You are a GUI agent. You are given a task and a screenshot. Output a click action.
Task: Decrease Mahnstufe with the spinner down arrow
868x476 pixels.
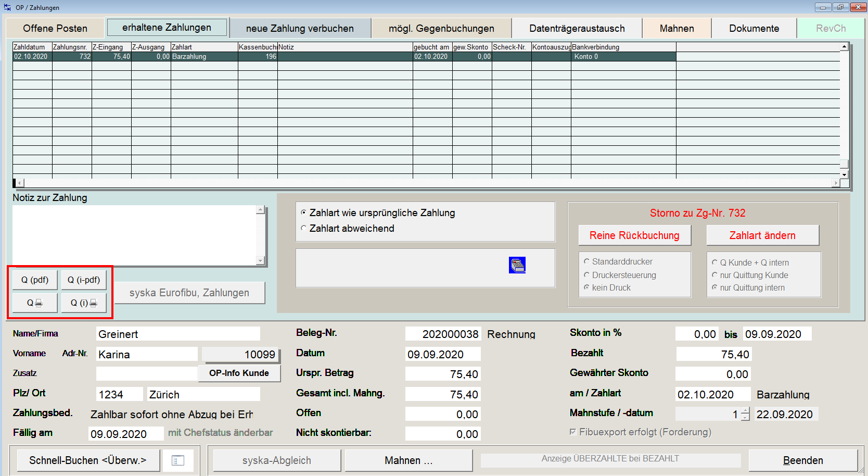(x=745, y=417)
